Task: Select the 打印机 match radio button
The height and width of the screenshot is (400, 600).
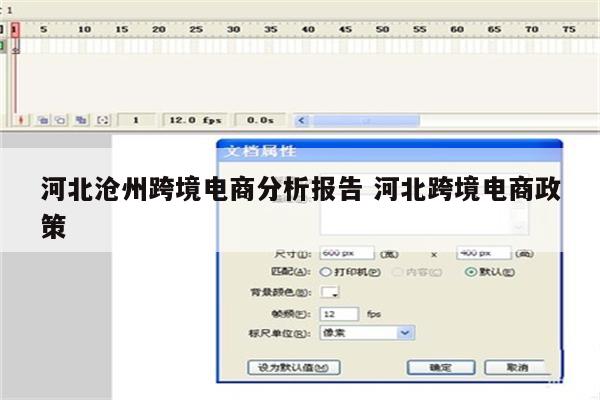Action: (326, 272)
